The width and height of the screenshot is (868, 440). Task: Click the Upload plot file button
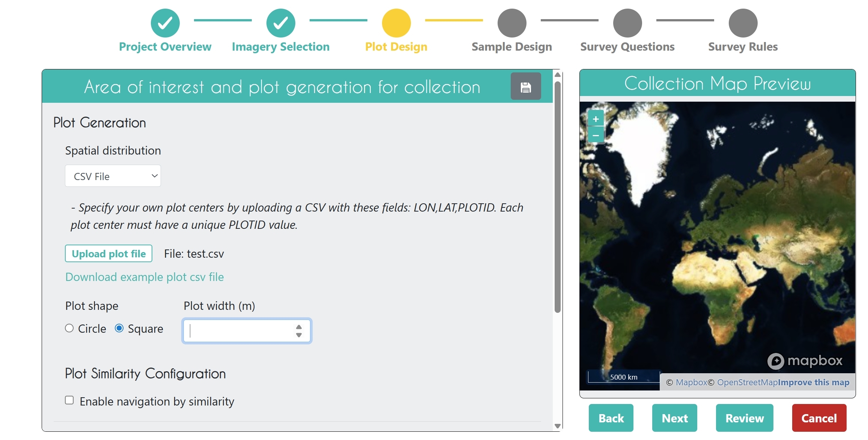click(108, 254)
